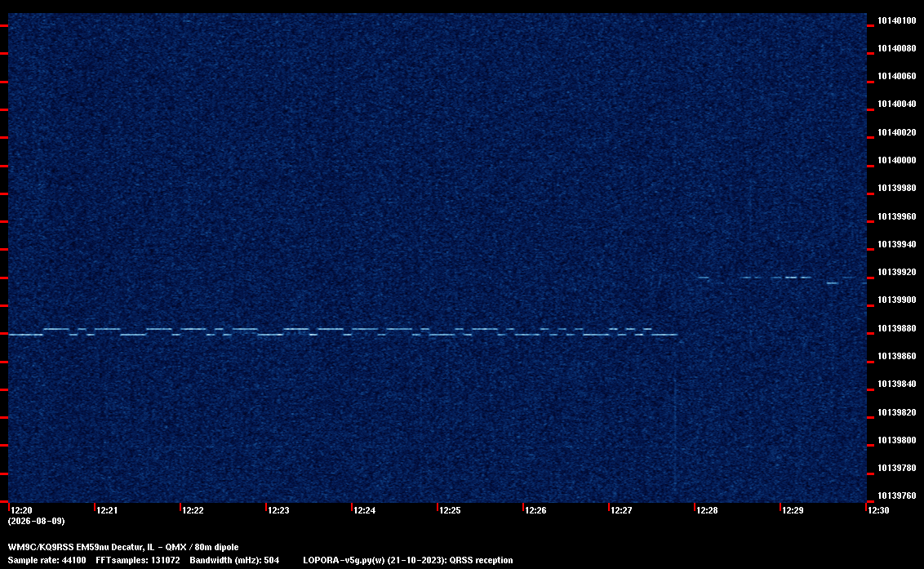Click the 10140040 frequency label
This screenshot has width=924, height=569.
pyautogui.click(x=897, y=104)
